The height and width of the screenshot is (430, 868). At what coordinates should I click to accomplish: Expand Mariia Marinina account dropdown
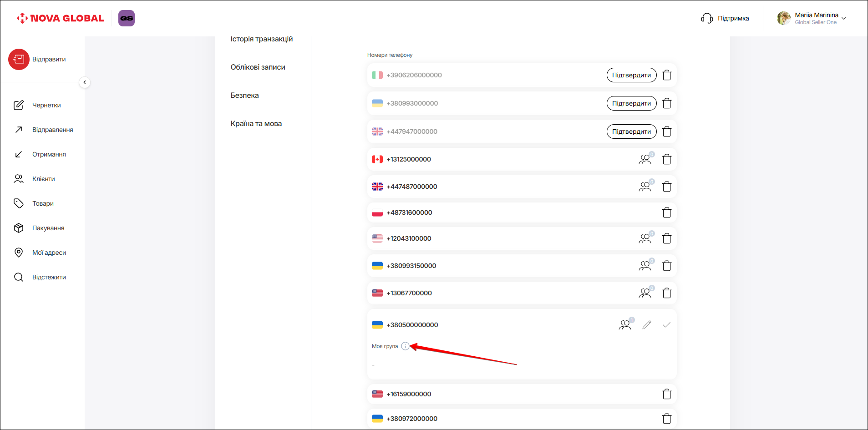pos(843,19)
